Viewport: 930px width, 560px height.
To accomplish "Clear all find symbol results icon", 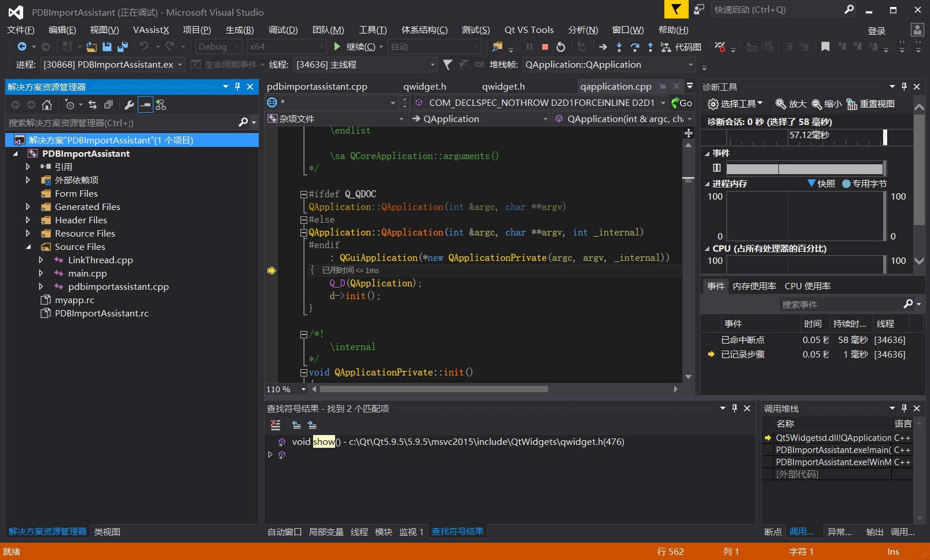I will tap(275, 425).
